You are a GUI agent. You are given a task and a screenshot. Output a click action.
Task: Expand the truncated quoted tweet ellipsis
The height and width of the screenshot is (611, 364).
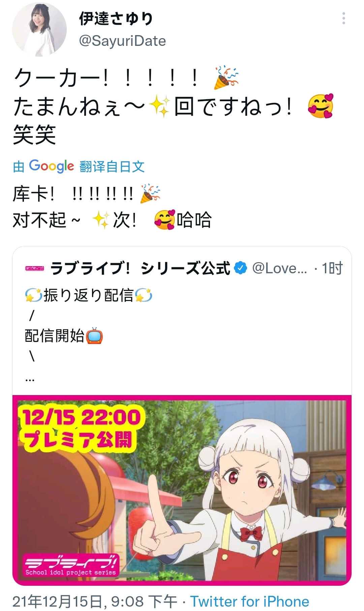tap(30, 379)
